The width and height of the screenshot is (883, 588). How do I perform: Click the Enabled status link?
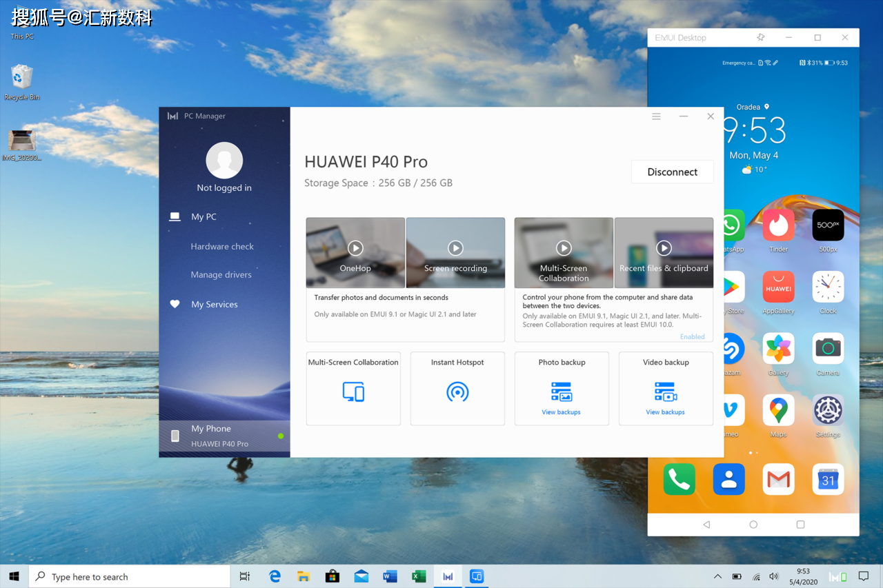[693, 336]
